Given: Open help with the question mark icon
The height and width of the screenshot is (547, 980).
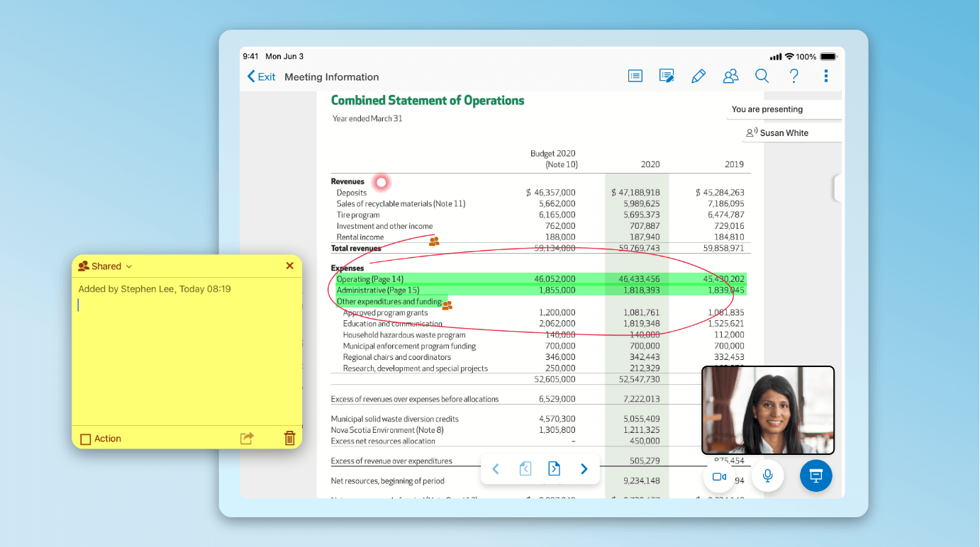Looking at the screenshot, I should (794, 76).
